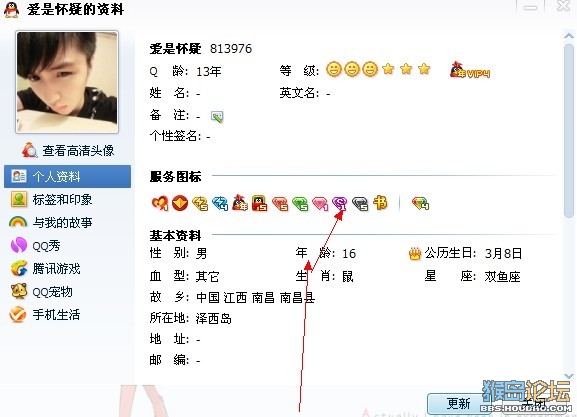The image size is (577, 417).
Task: Click the yellow diamond level 5 icon
Action: [x=200, y=203]
